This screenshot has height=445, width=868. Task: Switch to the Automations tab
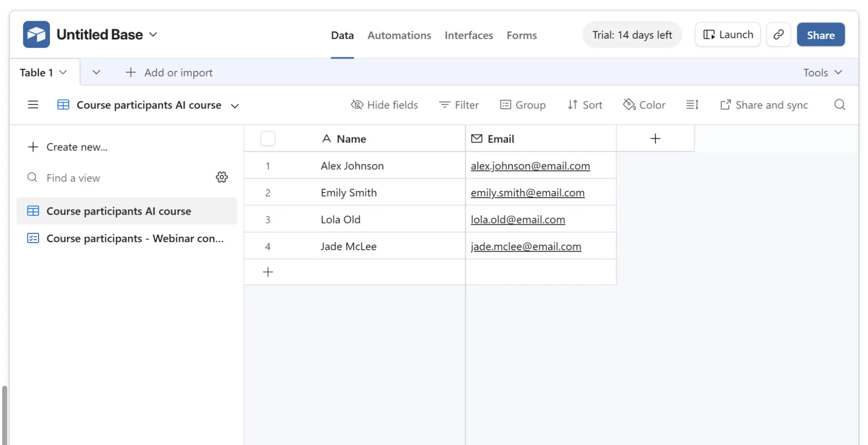tap(399, 35)
